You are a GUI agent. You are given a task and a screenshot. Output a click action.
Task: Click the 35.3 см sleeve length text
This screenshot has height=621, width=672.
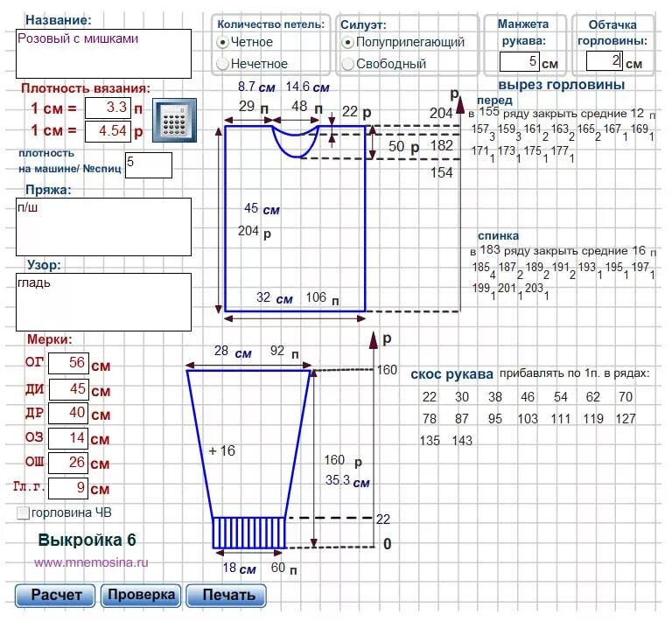[347, 481]
